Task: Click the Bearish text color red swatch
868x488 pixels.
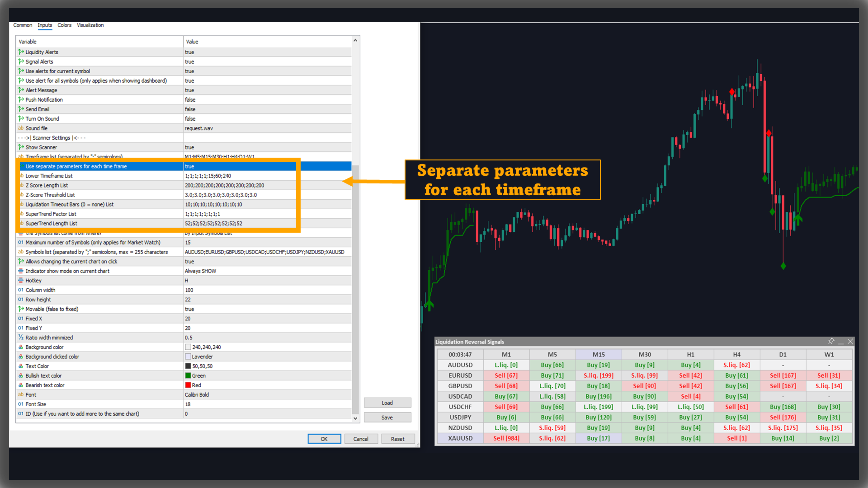Action: (x=188, y=385)
